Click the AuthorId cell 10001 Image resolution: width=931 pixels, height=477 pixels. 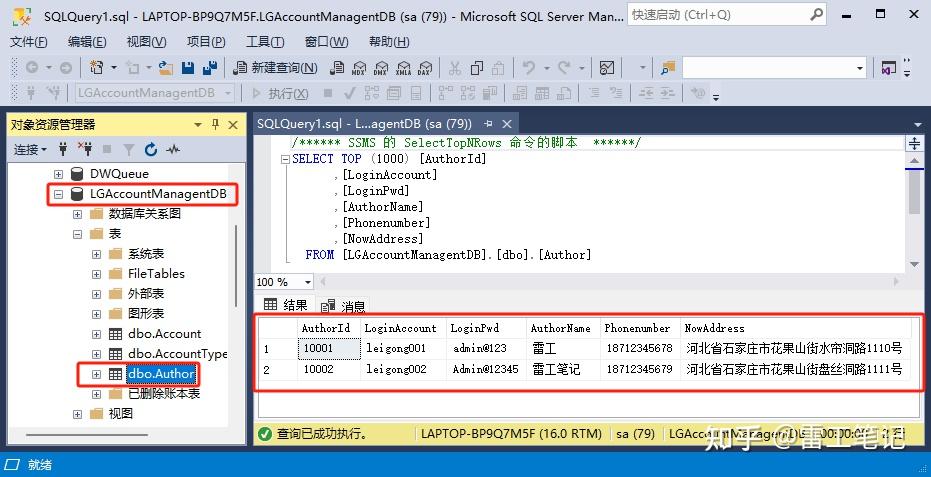click(328, 349)
